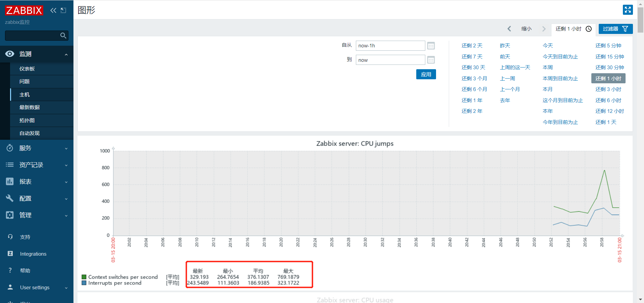Click the 自从 from-time input field
Viewport: 644px width, 303px height.
coord(390,46)
